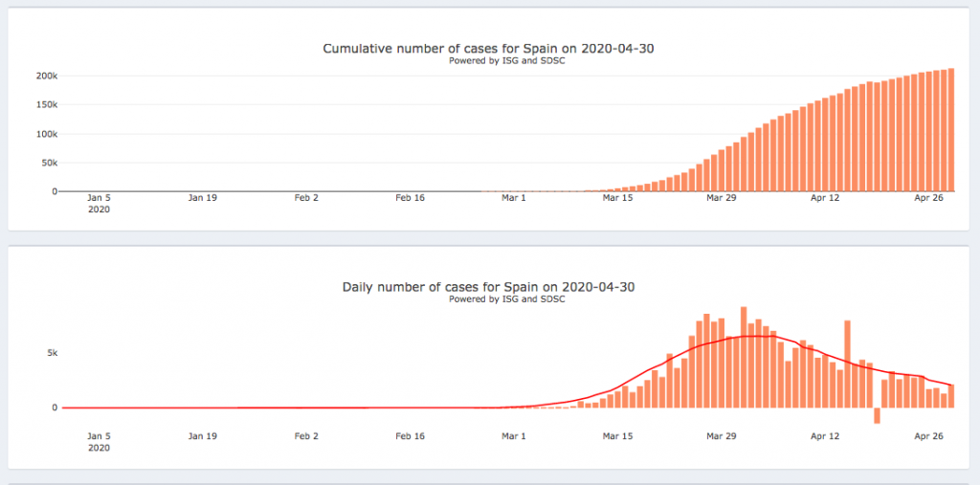The width and height of the screenshot is (980, 485).
Task: Click the Mar 15 label on the daily x-axis
Action: 617,436
